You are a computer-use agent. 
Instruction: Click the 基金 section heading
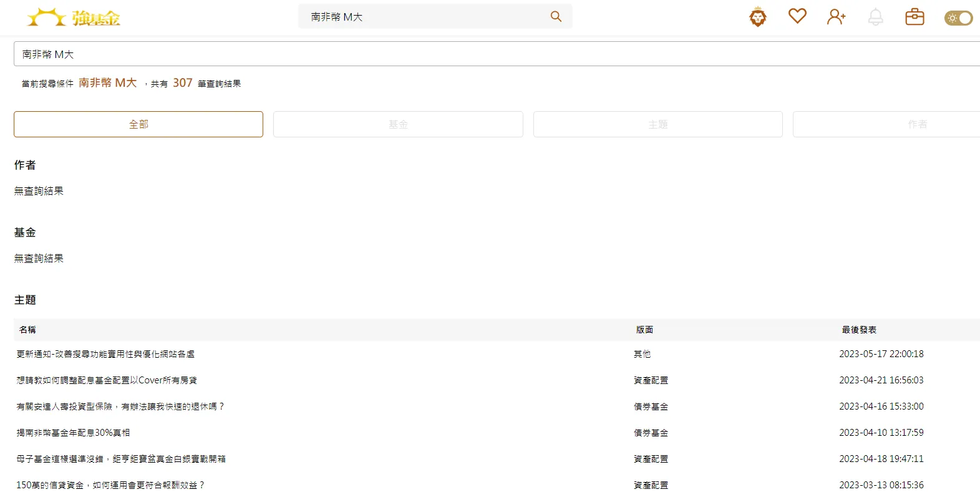[x=25, y=232]
